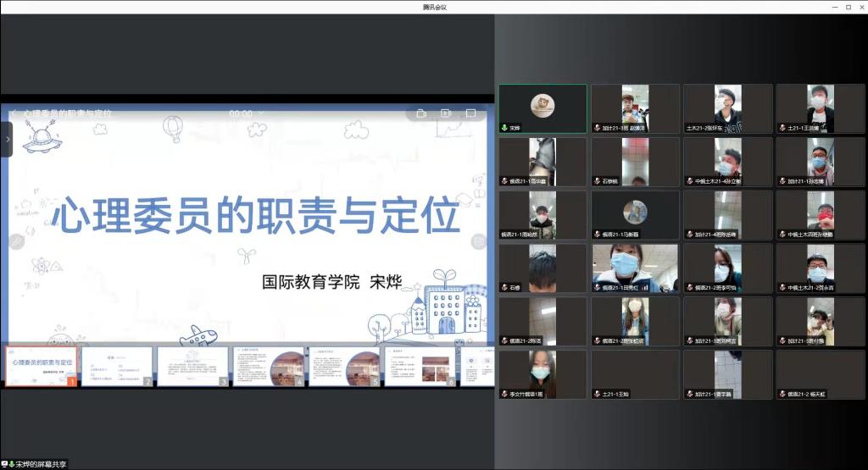Click the muted mic icon on 马新蓉's tile
The height and width of the screenshot is (470, 868).
pyautogui.click(x=597, y=235)
